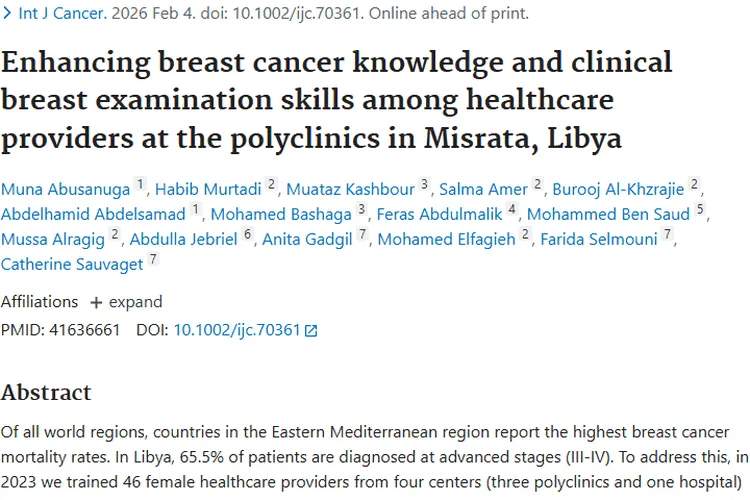Click affiliation superscript 7 after Anita Gadgil

point(362,237)
